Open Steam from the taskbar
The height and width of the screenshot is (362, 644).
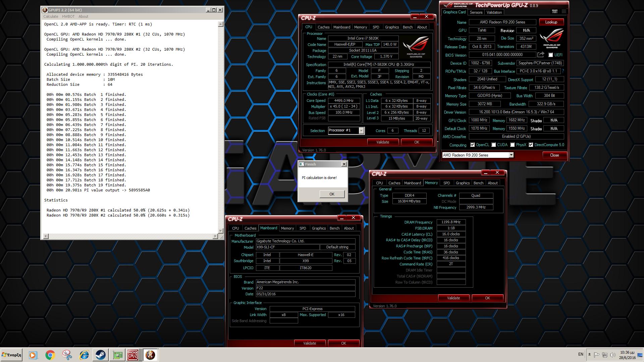pyautogui.click(x=100, y=355)
